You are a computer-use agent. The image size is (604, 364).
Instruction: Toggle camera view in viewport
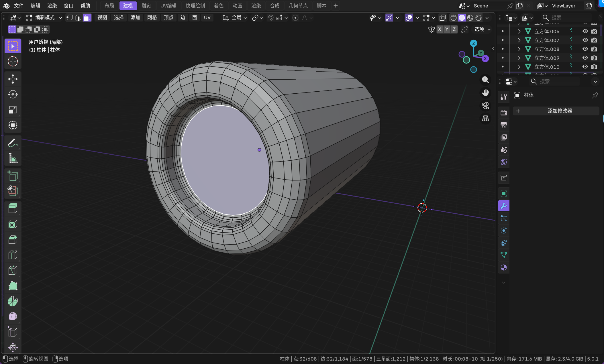coord(485,106)
